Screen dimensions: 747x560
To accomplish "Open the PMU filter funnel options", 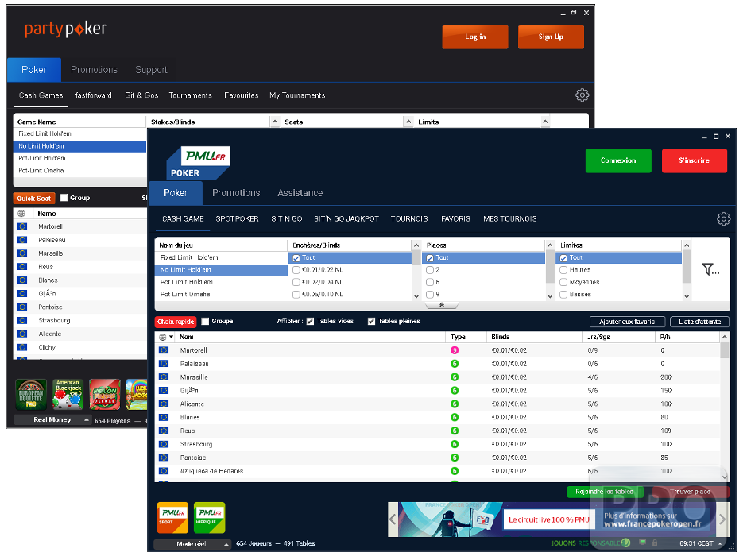I will tap(710, 269).
